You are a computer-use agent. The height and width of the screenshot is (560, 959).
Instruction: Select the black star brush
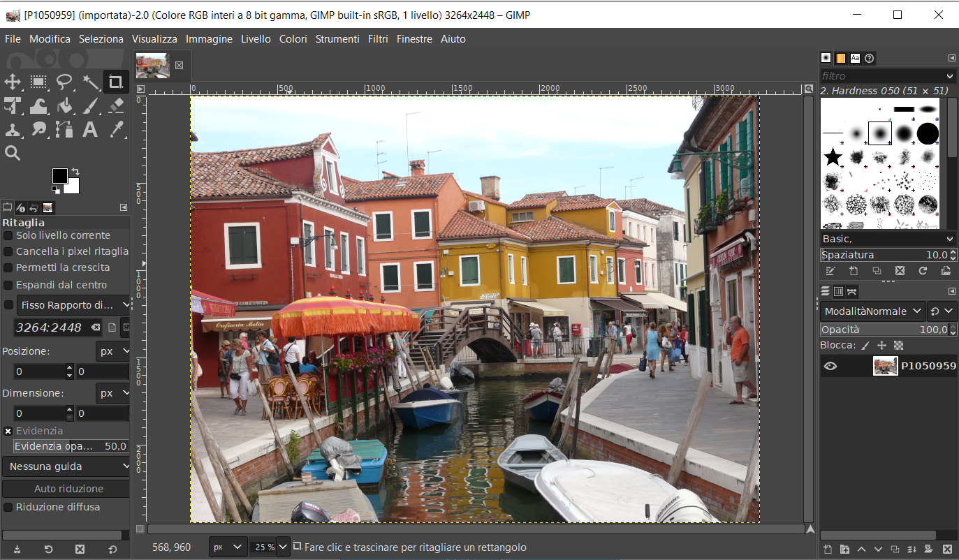833,157
